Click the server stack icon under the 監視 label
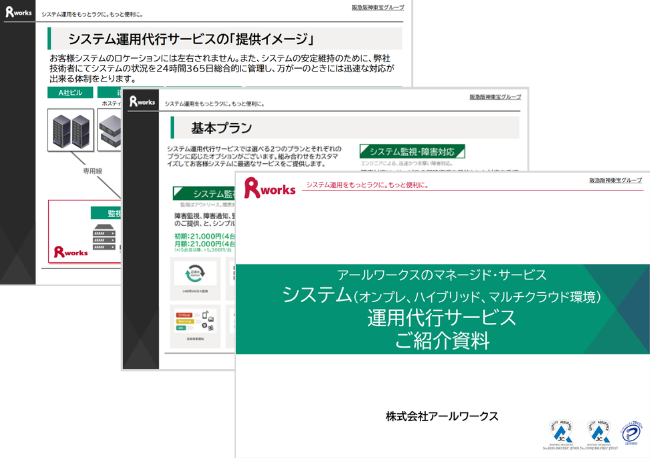Image resolution: width=650 pixels, height=458 pixels. click(104, 237)
